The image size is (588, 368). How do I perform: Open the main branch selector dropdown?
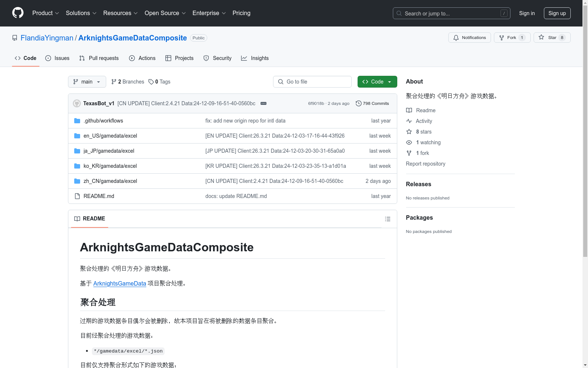(x=87, y=82)
